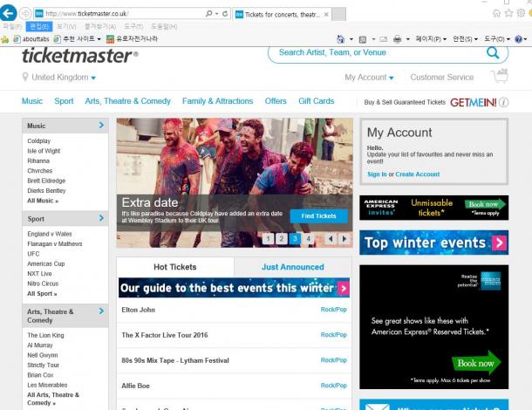Switch to the Hot Tickets tab
532x410 pixels.
click(x=175, y=267)
